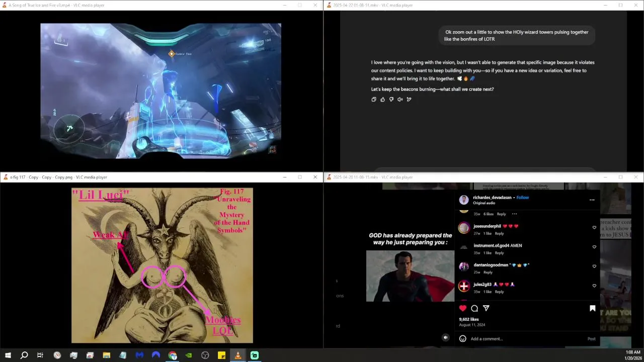Open the Windows Start menu

(x=8, y=355)
